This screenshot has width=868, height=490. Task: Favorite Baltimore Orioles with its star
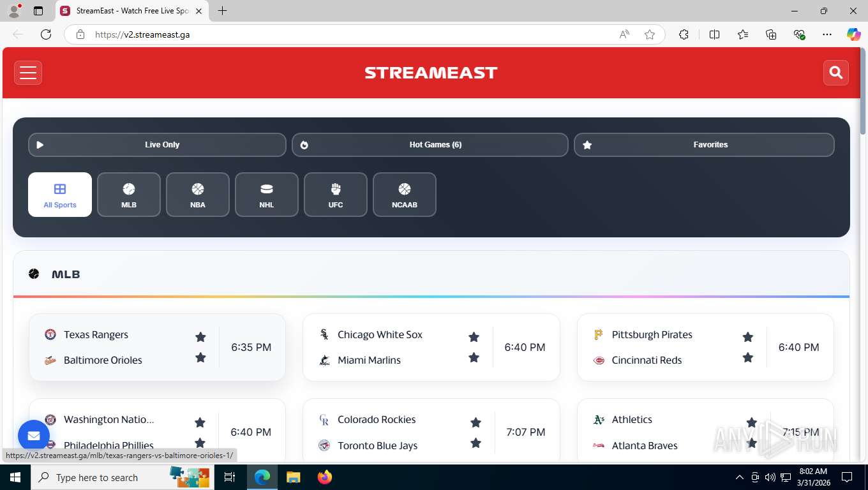[200, 357]
